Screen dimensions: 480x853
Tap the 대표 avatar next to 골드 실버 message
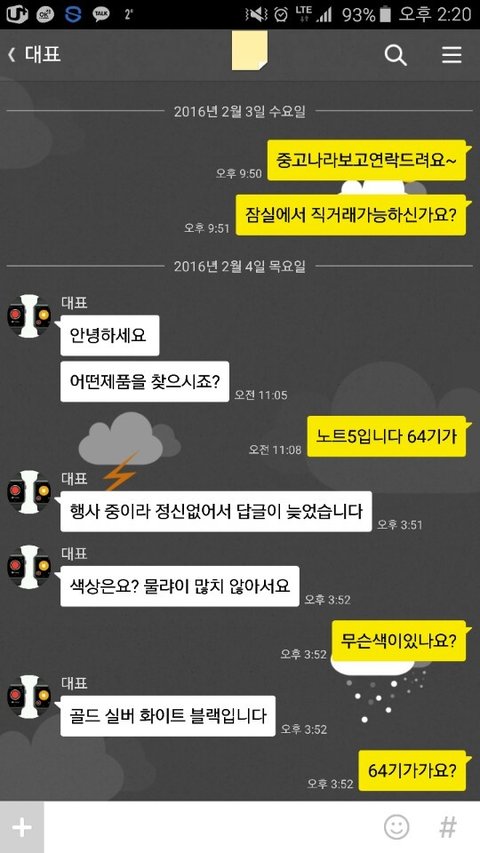[x=29, y=696]
